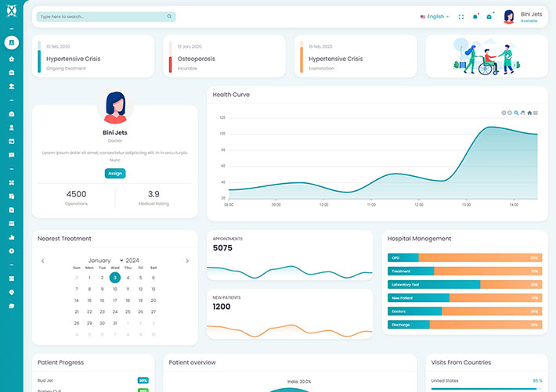
Task: Select the highlighted dashboard sidebar item
Action: pyautogui.click(x=12, y=41)
